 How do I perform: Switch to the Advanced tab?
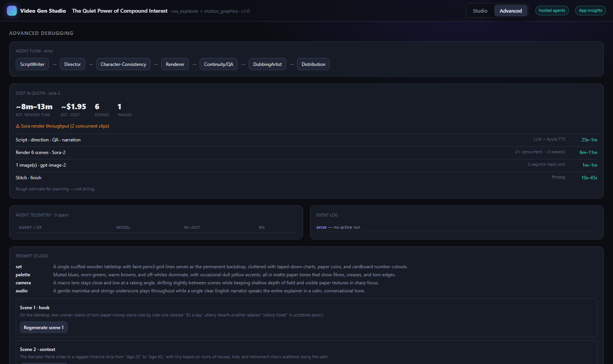tap(511, 11)
